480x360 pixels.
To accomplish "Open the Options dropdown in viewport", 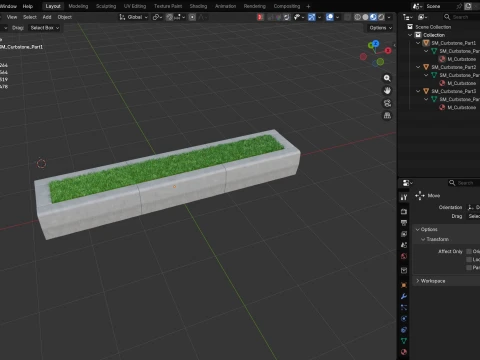I will coord(381,28).
